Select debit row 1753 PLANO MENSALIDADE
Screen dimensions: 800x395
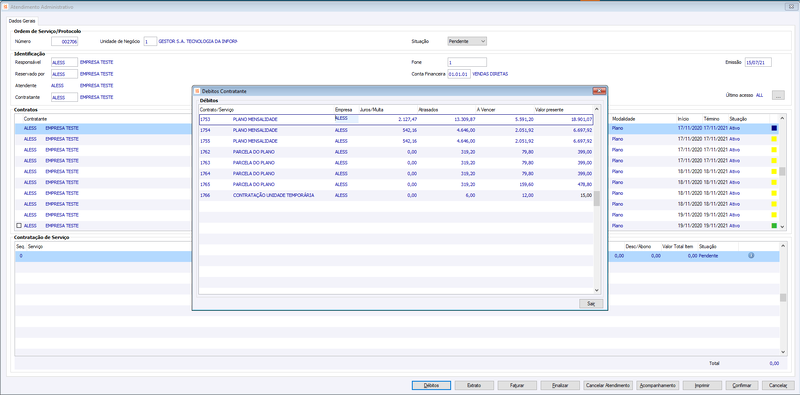click(396, 119)
